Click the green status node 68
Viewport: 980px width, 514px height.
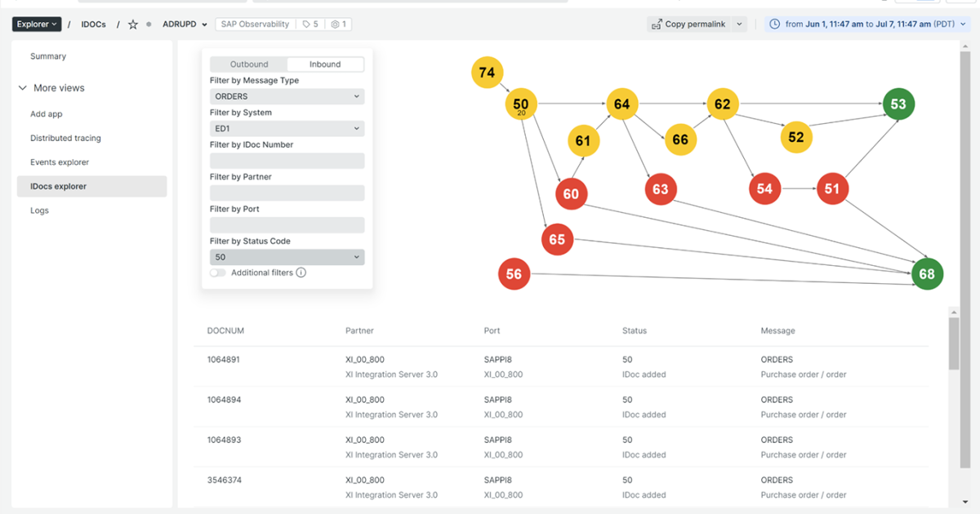point(927,273)
